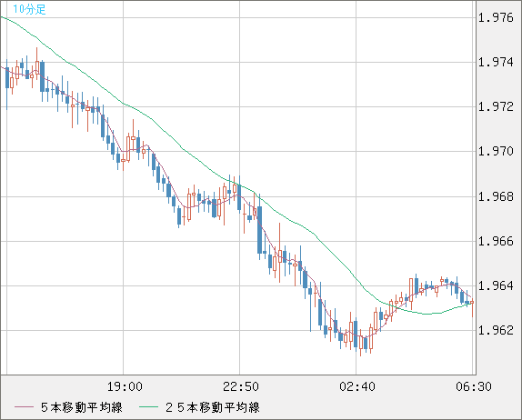Click the 19:00 time axis label

point(125,386)
